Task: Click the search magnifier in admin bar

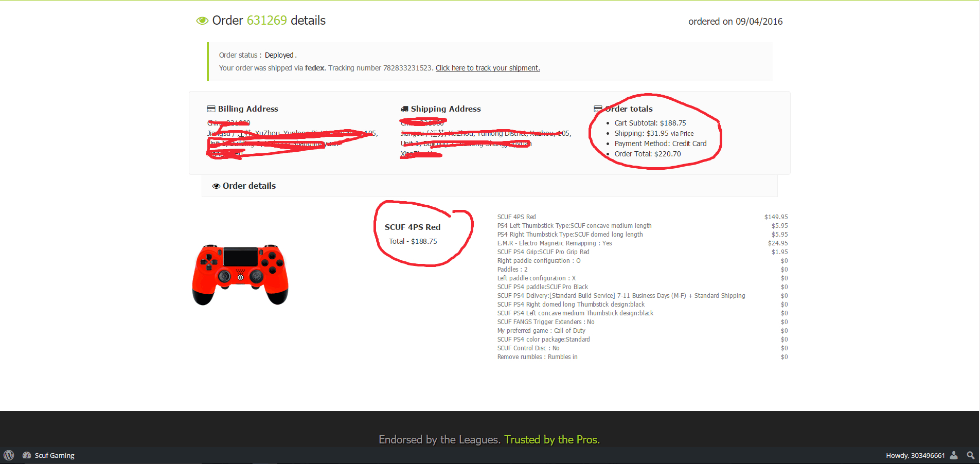Action: pyautogui.click(x=971, y=455)
